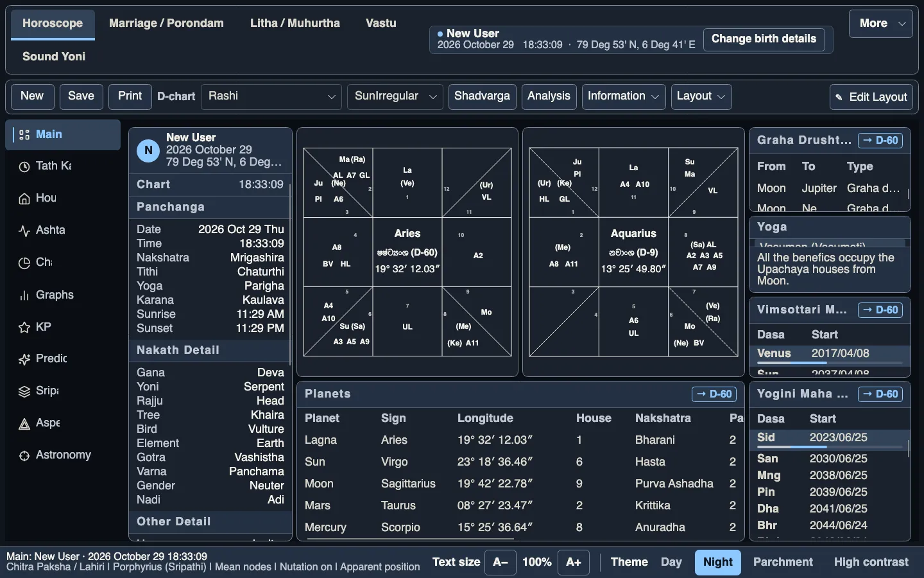Open the Main section grid icon

click(x=24, y=135)
